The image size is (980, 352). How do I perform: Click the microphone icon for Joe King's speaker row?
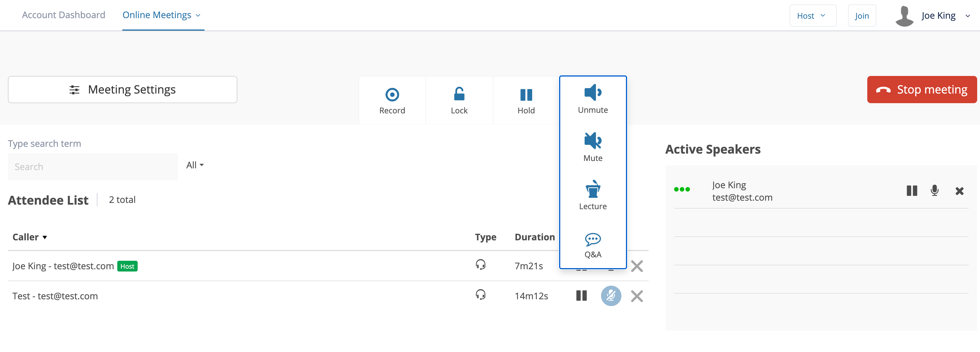935,191
